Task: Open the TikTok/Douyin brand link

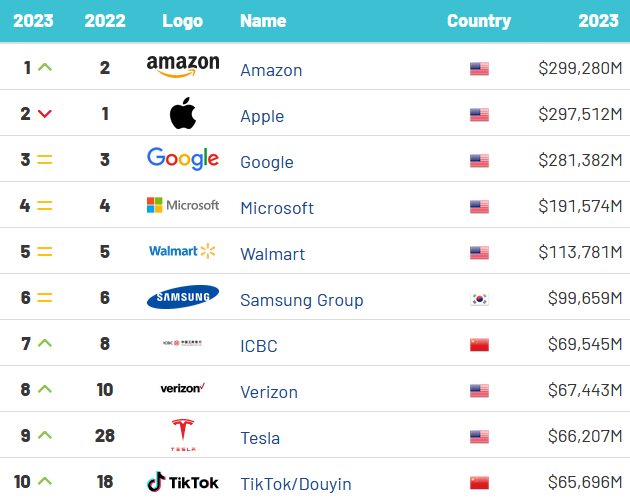Action: [x=296, y=484]
